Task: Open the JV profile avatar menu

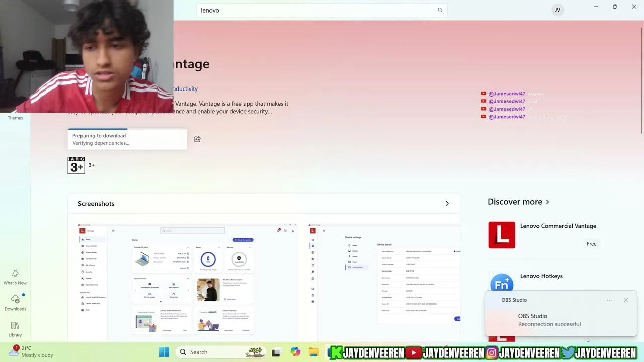Action: (557, 10)
